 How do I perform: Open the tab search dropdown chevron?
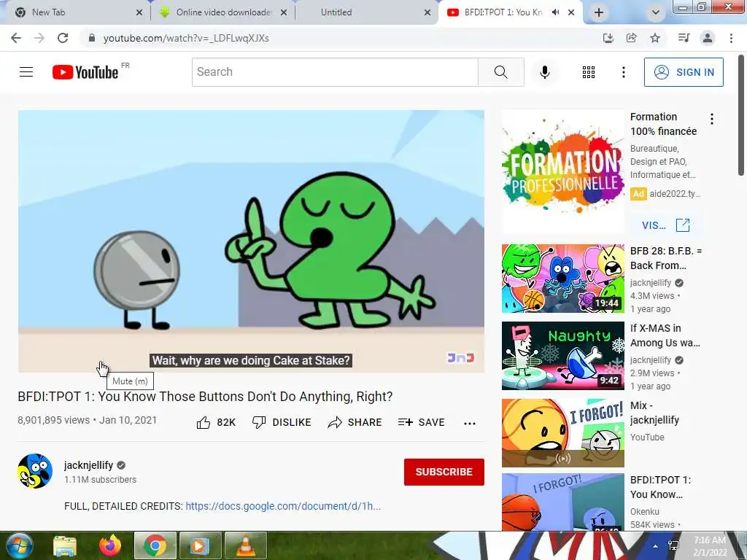tap(656, 12)
